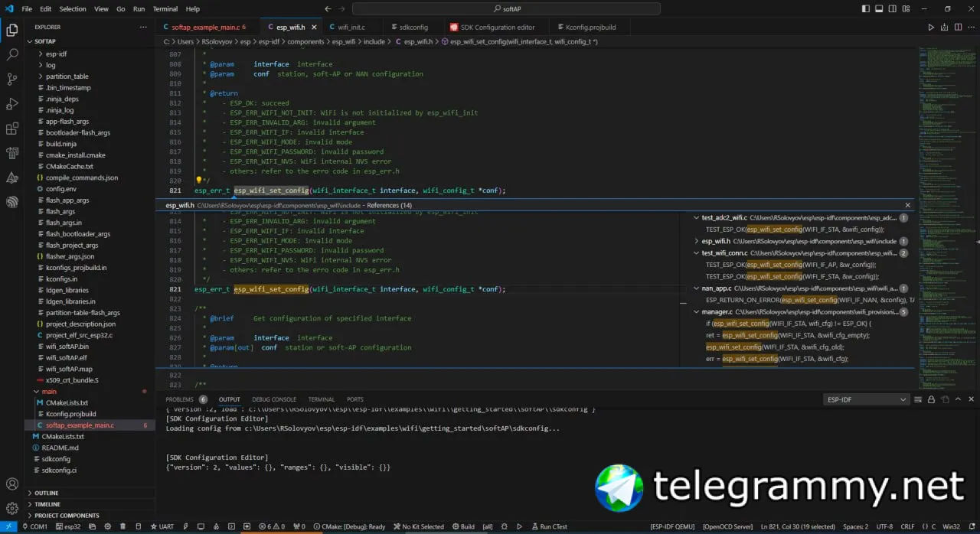Open Explorer More Actions ellipsis
This screenshot has height=534, width=980.
[x=143, y=28]
